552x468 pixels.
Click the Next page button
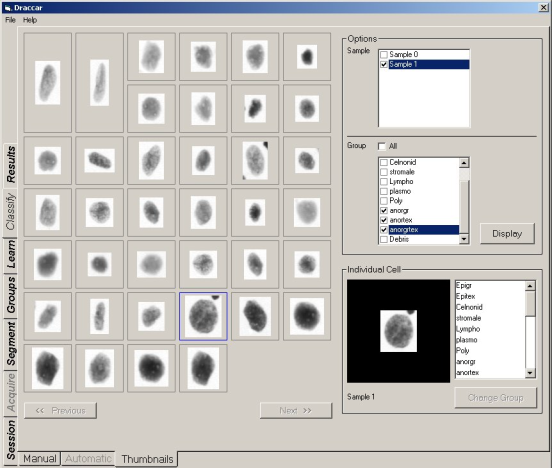tap(296, 411)
